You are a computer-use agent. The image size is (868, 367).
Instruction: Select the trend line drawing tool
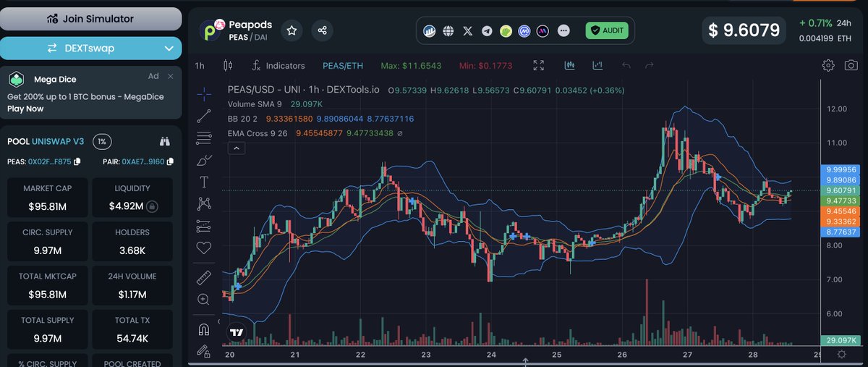point(204,115)
